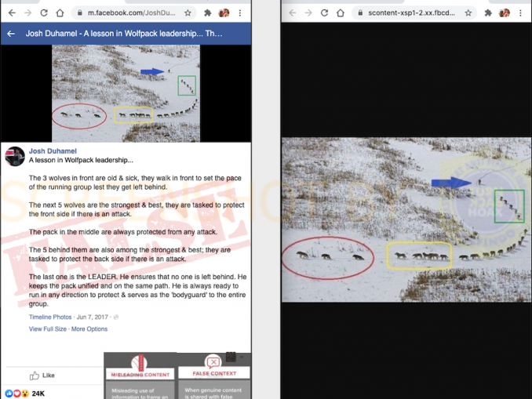Viewport: 532px width, 399px height.
Task: Bookmark the scontent page with star
Action: point(468,13)
